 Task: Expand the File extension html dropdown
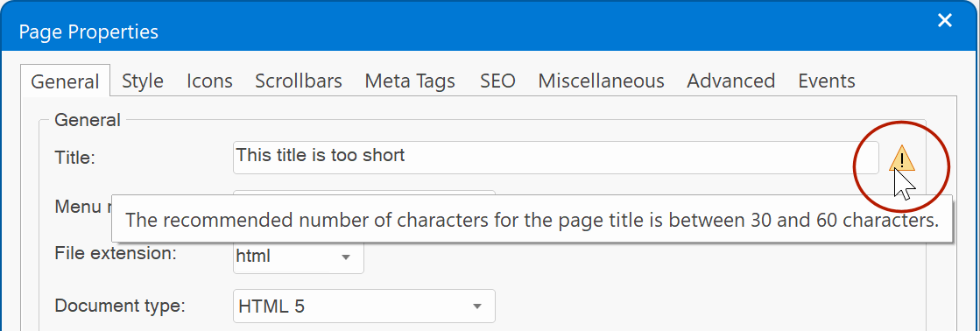coord(298,257)
